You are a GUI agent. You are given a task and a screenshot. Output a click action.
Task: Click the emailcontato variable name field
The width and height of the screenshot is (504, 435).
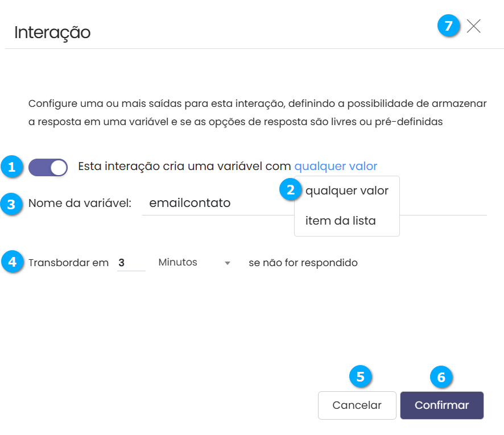point(216,203)
